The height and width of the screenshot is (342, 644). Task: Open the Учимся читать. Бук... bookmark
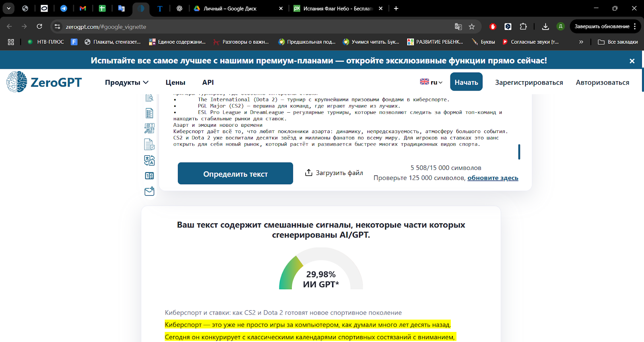371,42
